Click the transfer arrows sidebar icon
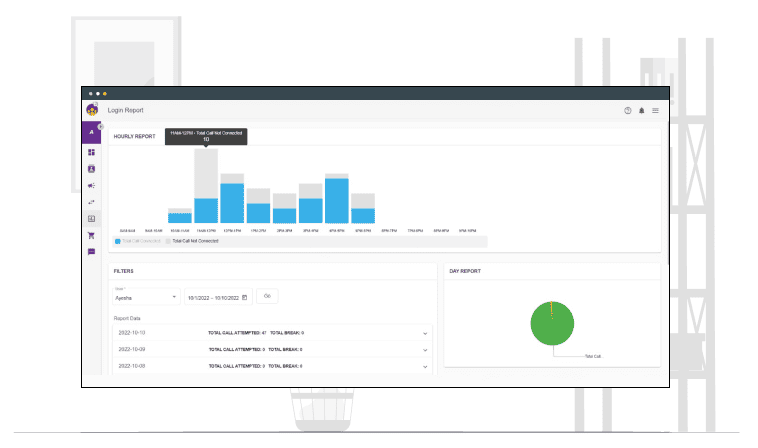 (91, 202)
